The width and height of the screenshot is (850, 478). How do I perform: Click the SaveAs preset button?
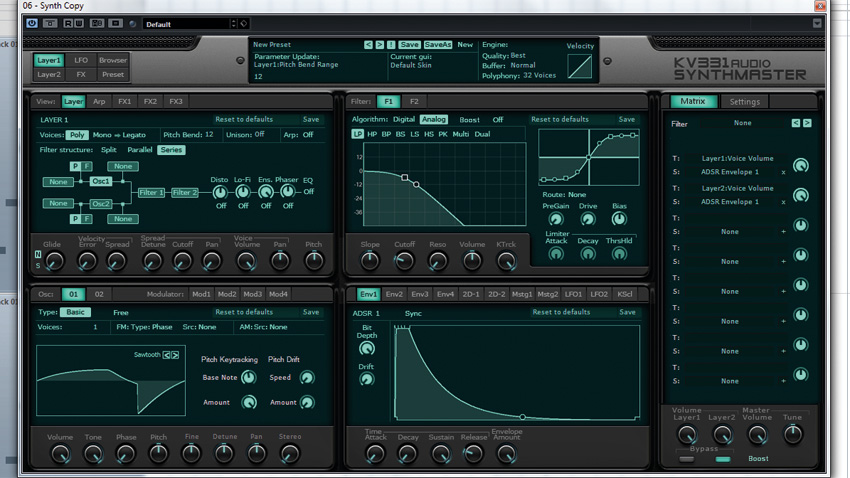click(x=437, y=45)
